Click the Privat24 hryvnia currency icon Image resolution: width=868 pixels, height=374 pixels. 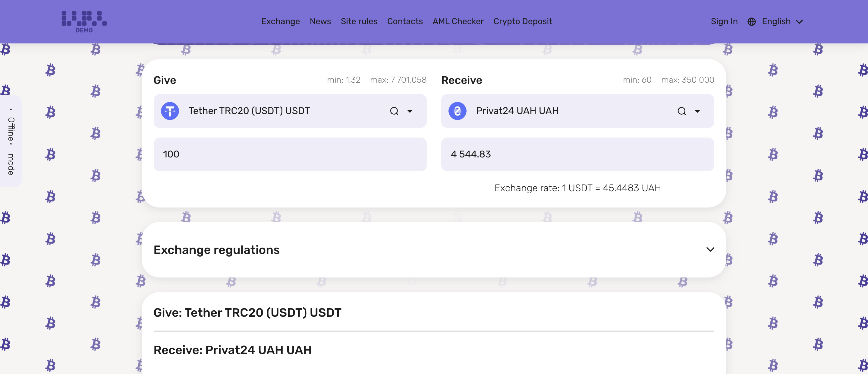[457, 111]
